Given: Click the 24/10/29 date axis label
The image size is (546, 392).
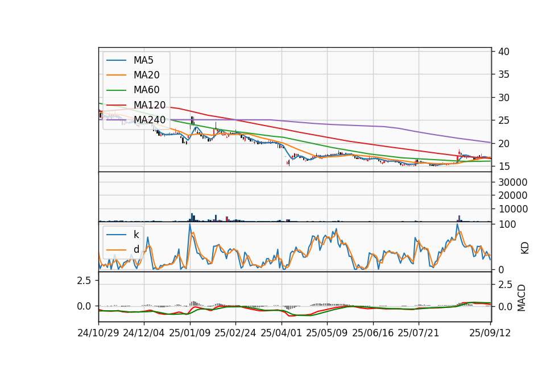Looking at the screenshot, I should [98, 333].
